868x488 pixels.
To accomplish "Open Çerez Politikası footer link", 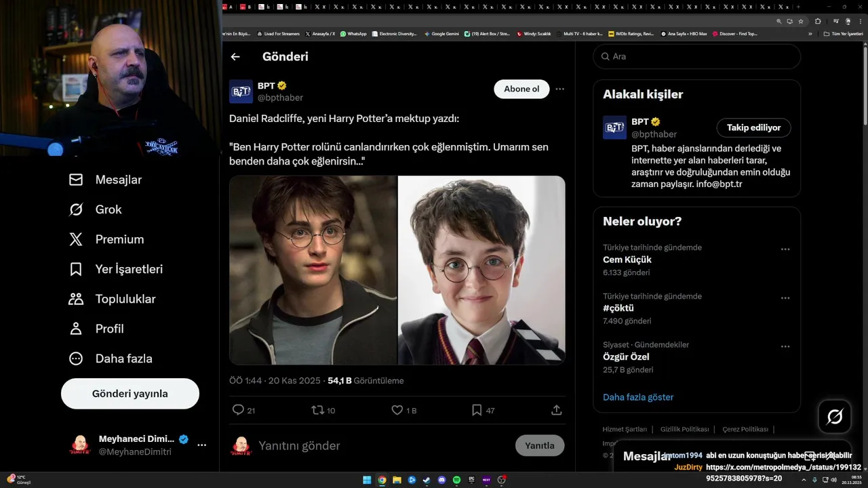I will [745, 429].
